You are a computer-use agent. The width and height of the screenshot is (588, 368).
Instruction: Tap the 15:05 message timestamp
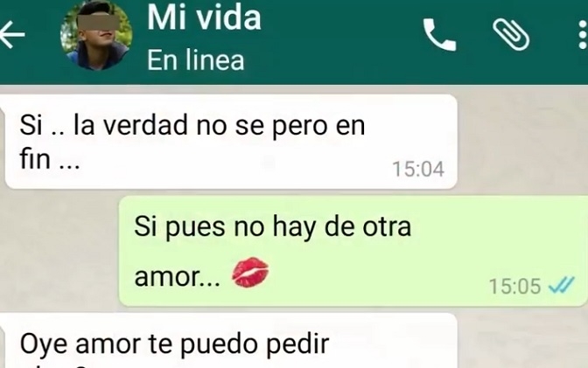(x=514, y=287)
